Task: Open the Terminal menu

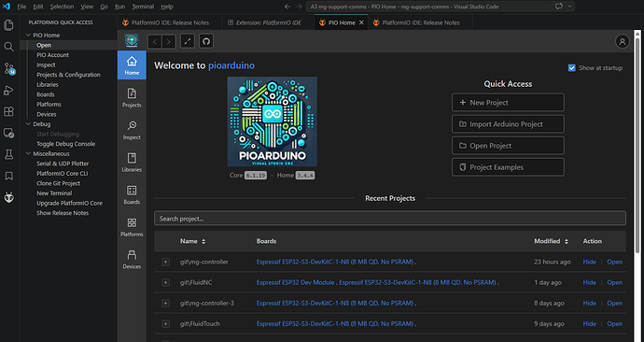Action: click(143, 7)
